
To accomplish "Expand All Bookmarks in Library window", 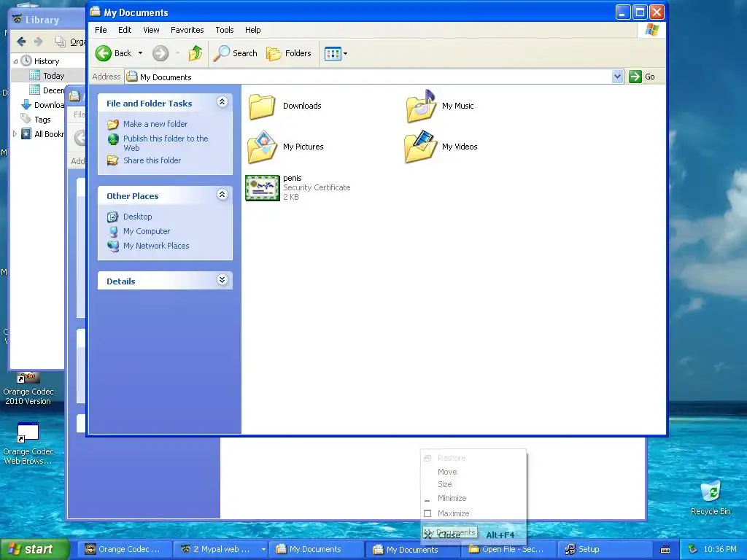I will point(15,134).
